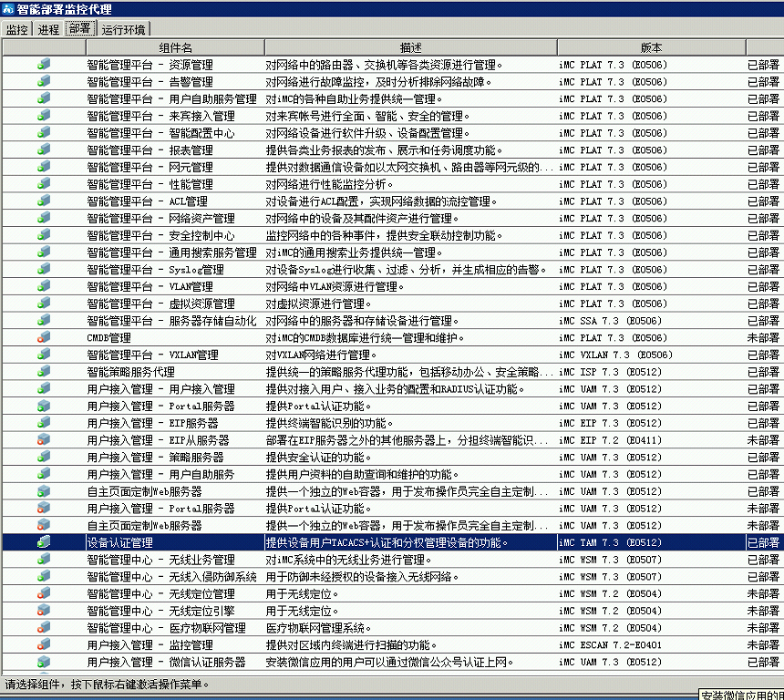Click the icon beside 策略服务器 row
The height and width of the screenshot is (700, 784).
44,457
